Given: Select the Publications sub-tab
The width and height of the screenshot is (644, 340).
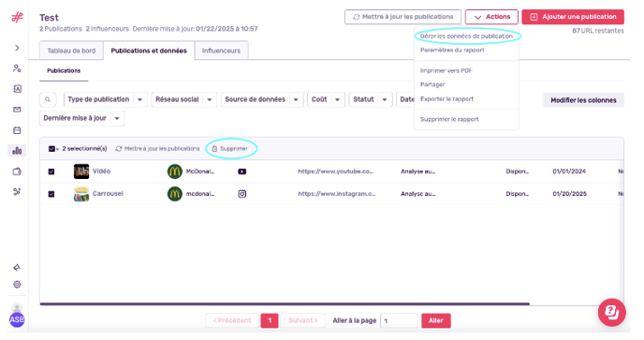Looking at the screenshot, I should [64, 70].
